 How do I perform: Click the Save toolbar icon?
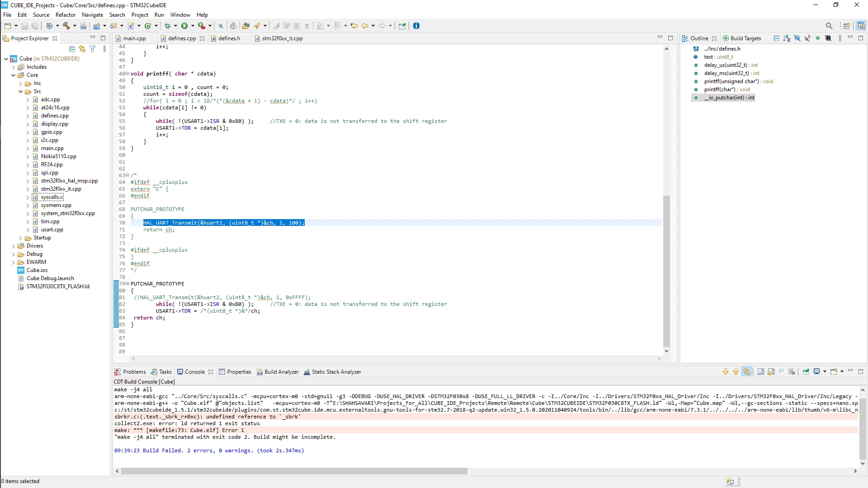point(25,26)
